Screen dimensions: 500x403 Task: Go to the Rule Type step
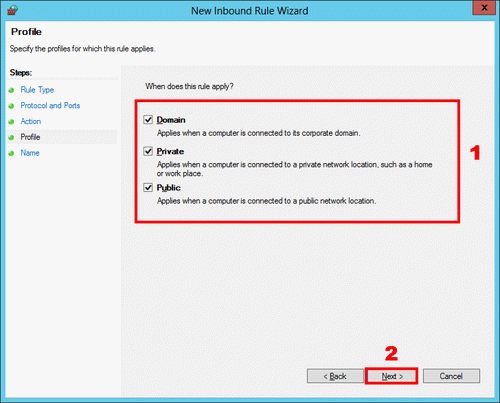pyautogui.click(x=37, y=90)
